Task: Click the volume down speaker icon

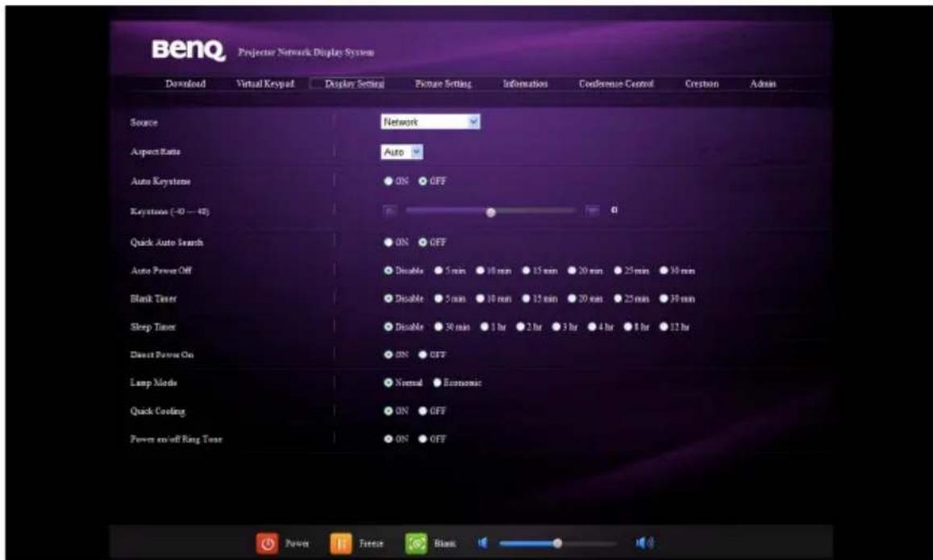Action: coord(483,543)
